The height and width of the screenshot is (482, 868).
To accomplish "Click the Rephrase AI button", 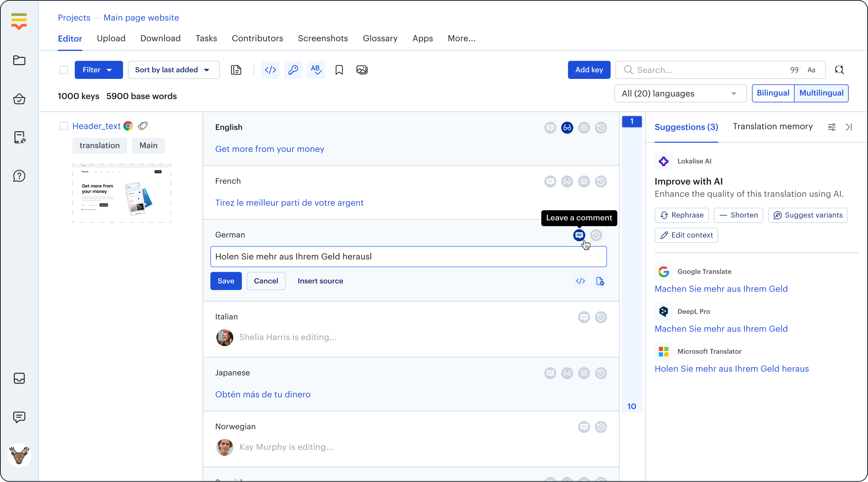I will click(x=681, y=215).
